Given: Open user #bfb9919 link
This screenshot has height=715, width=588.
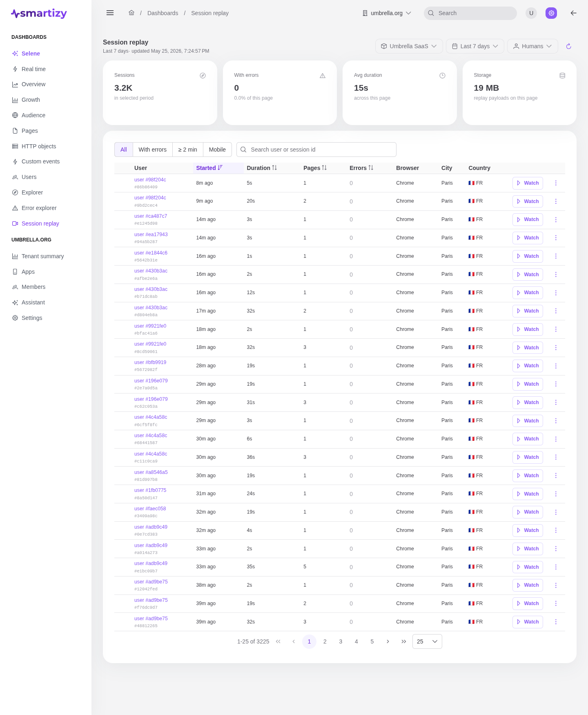Looking at the screenshot, I should click(150, 362).
